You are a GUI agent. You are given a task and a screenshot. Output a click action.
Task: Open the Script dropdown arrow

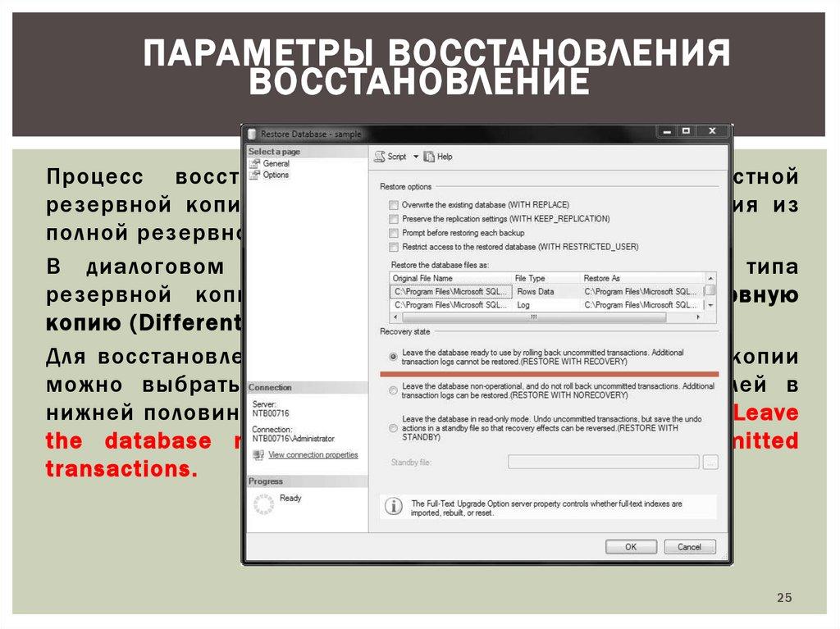tap(415, 157)
